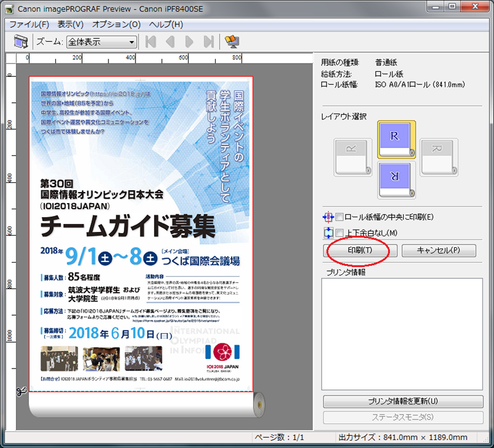This screenshot has height=448, width=494.
Task: Click the top-bottom margin icon
Action: 328,233
